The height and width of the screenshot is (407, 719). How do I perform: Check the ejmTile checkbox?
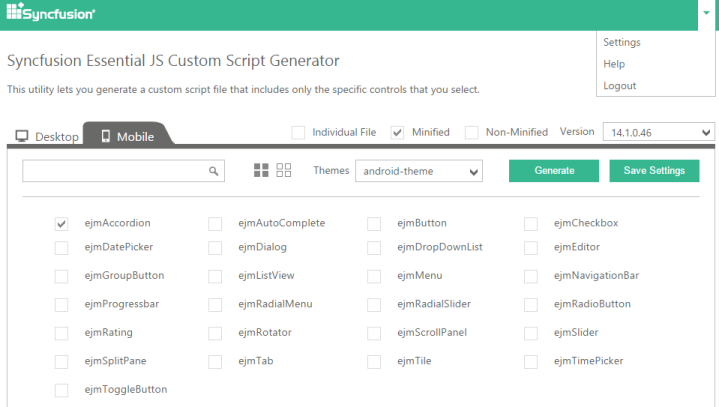pyautogui.click(x=374, y=362)
